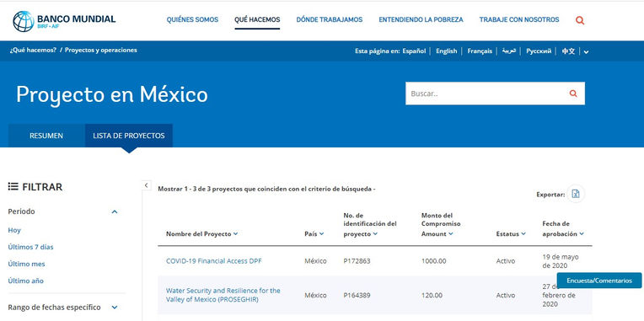Collapse filter panel with left arrow icon
644x321 pixels.
[x=146, y=185]
